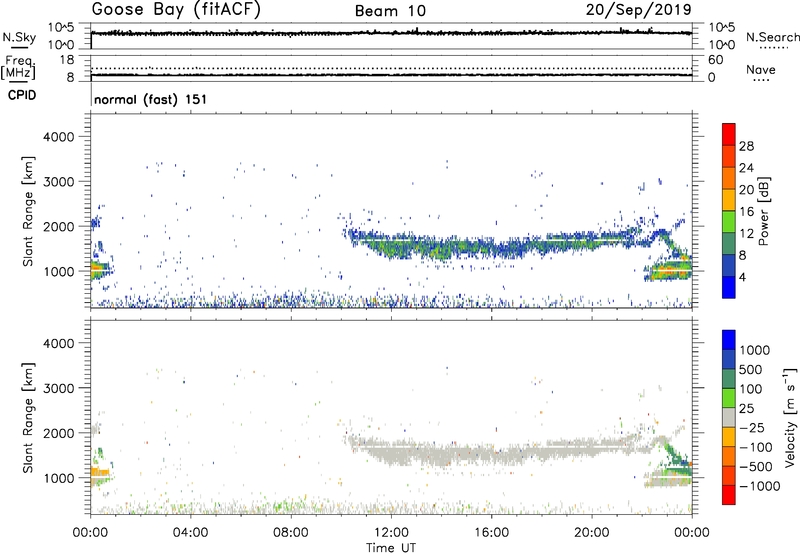The width and height of the screenshot is (800, 554).
Task: Click the 04:00 time tick label
Action: [x=190, y=533]
